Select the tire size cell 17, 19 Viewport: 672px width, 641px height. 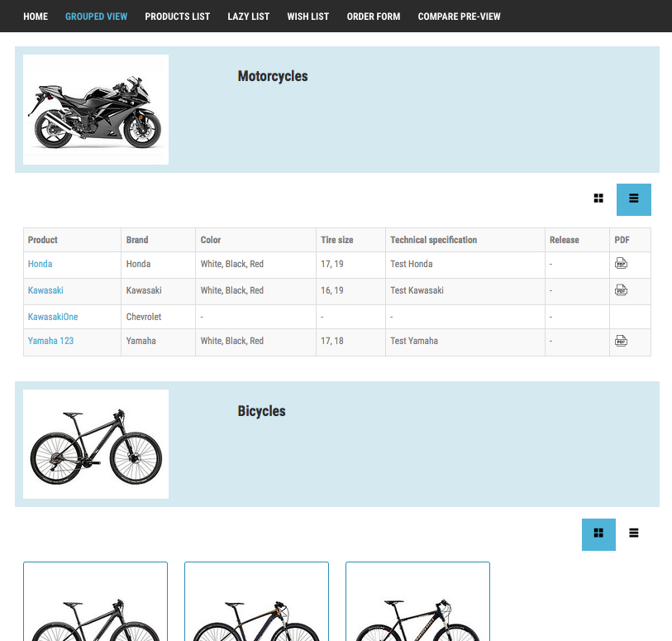click(351, 265)
